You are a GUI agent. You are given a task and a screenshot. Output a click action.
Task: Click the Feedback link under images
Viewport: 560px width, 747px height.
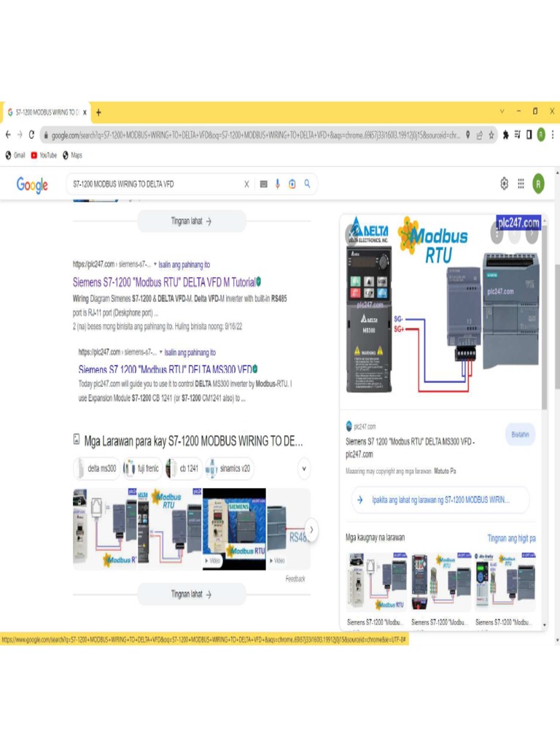(x=295, y=579)
